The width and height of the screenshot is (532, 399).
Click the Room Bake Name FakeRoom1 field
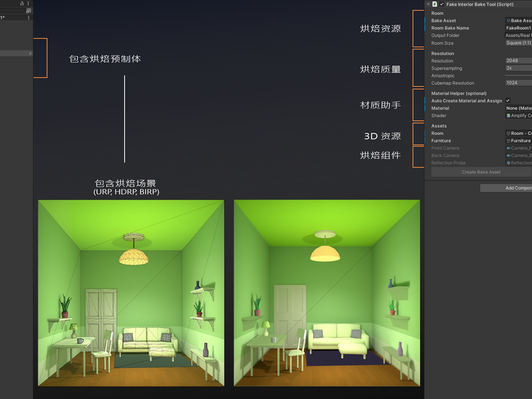[x=519, y=28]
